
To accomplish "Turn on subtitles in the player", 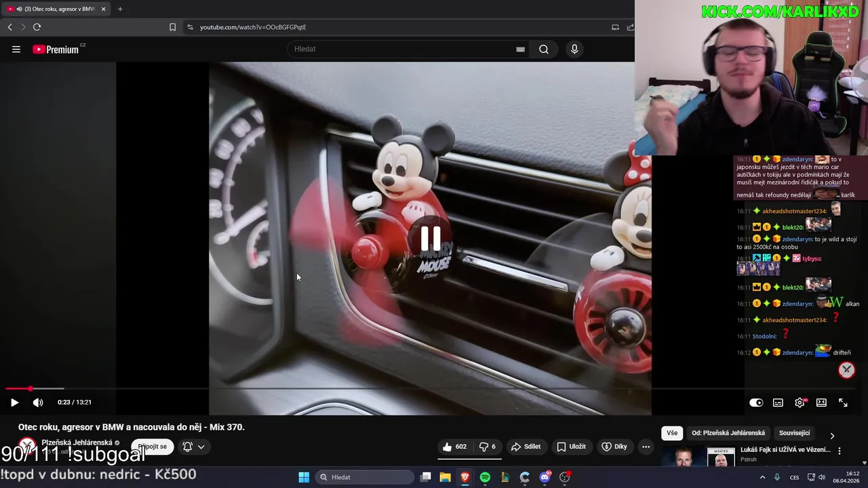I will click(778, 403).
